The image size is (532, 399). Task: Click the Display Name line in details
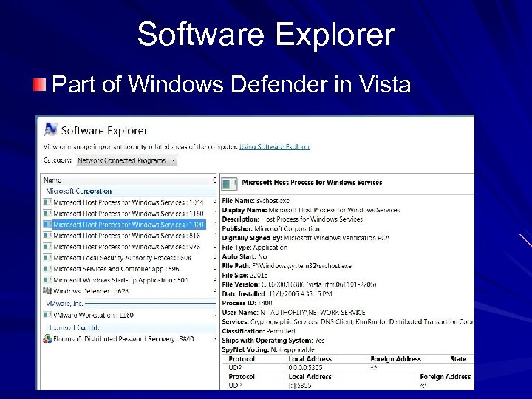(x=311, y=210)
